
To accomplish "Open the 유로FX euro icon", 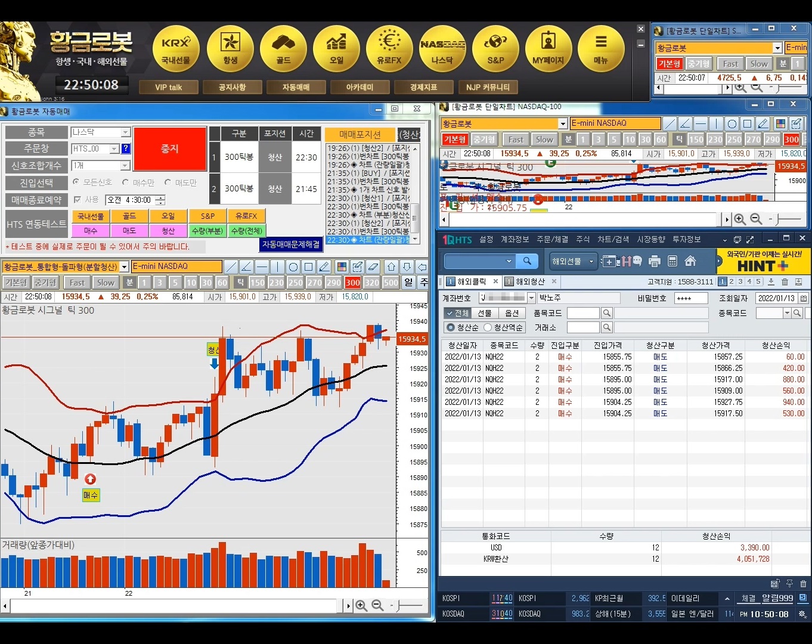I will pyautogui.click(x=389, y=49).
